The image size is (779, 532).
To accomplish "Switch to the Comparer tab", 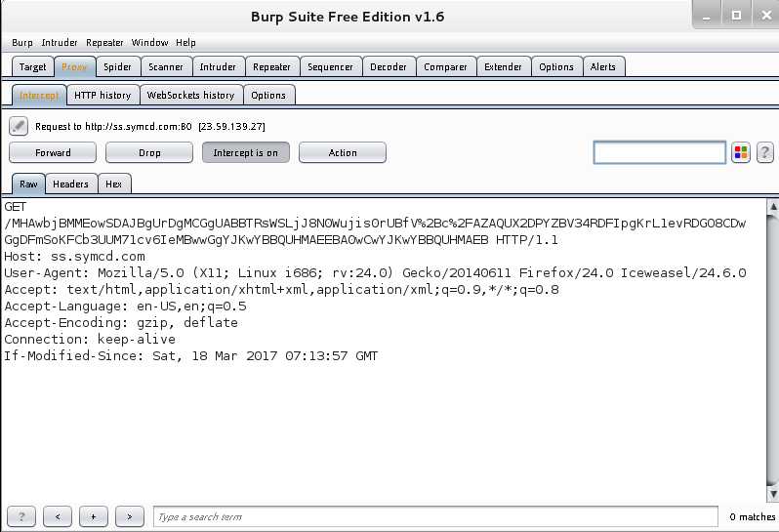I will tap(446, 67).
